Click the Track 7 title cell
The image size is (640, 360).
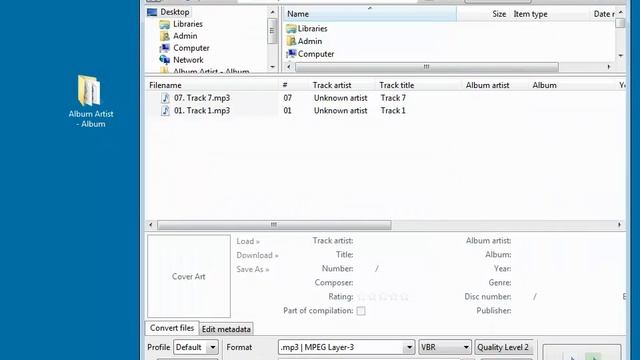click(393, 98)
